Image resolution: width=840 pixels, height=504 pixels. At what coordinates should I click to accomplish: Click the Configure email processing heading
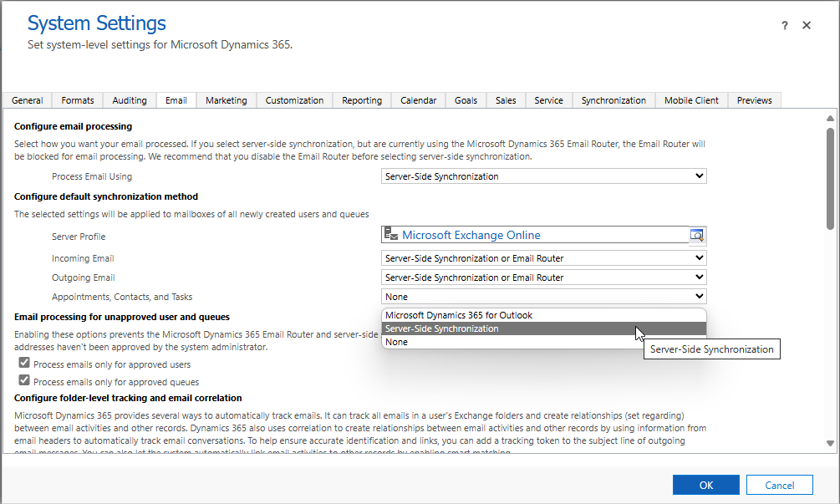tap(73, 126)
